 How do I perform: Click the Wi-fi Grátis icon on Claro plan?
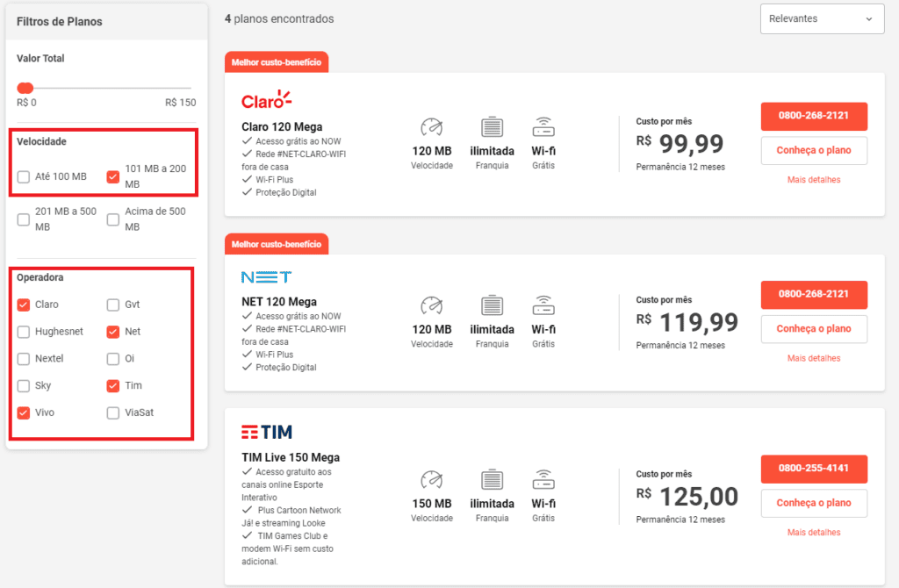coord(545,126)
